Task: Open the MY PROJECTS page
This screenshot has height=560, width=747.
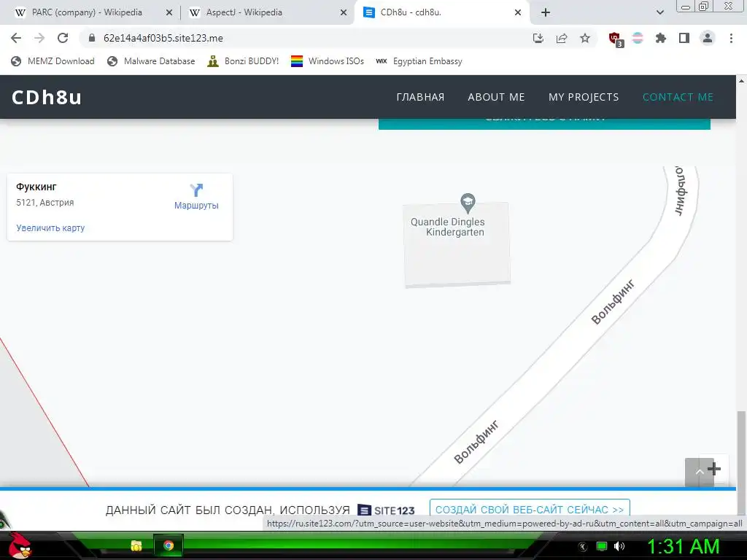Action: pyautogui.click(x=584, y=97)
